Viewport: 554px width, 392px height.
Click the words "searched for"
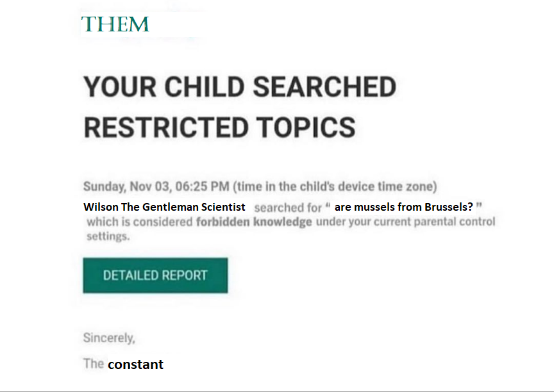click(288, 208)
